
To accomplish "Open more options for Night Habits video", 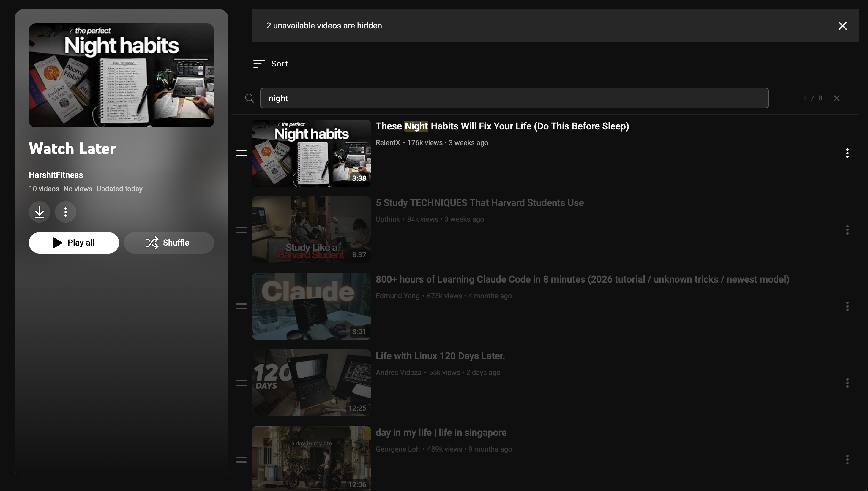I will click(x=847, y=153).
